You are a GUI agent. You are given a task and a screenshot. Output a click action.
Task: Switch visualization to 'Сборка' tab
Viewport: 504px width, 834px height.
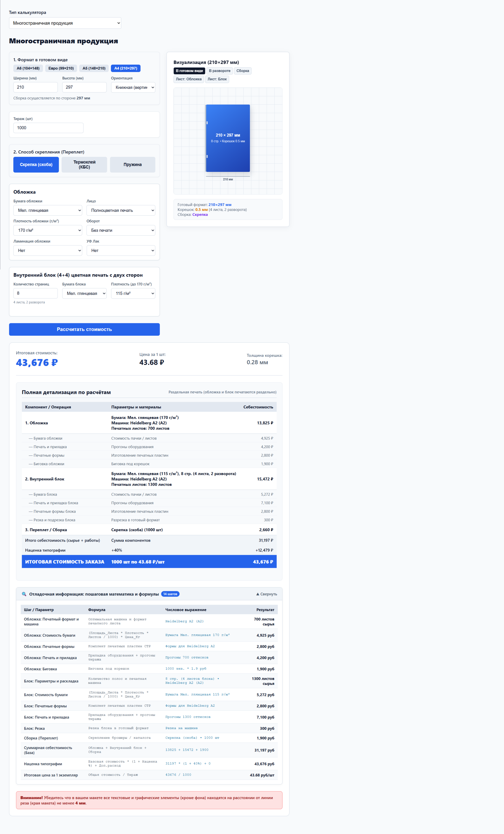pos(242,71)
